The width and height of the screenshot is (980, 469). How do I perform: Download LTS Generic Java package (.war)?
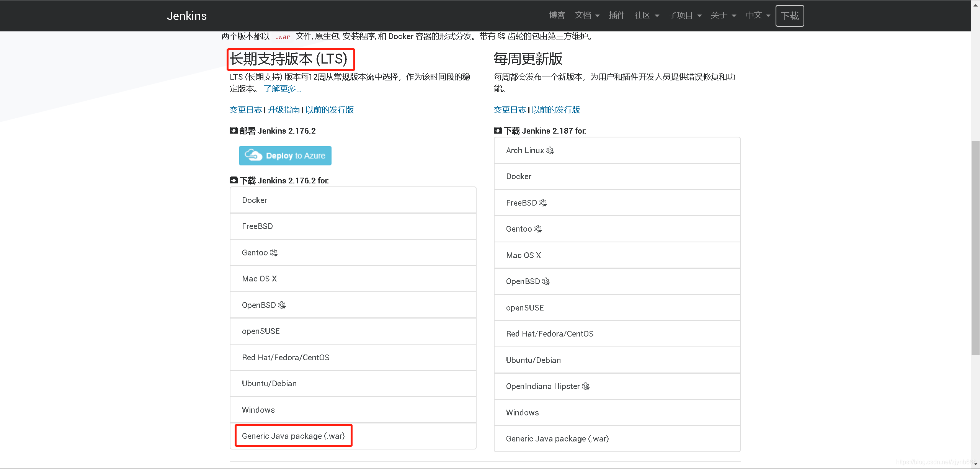pyautogui.click(x=353, y=436)
